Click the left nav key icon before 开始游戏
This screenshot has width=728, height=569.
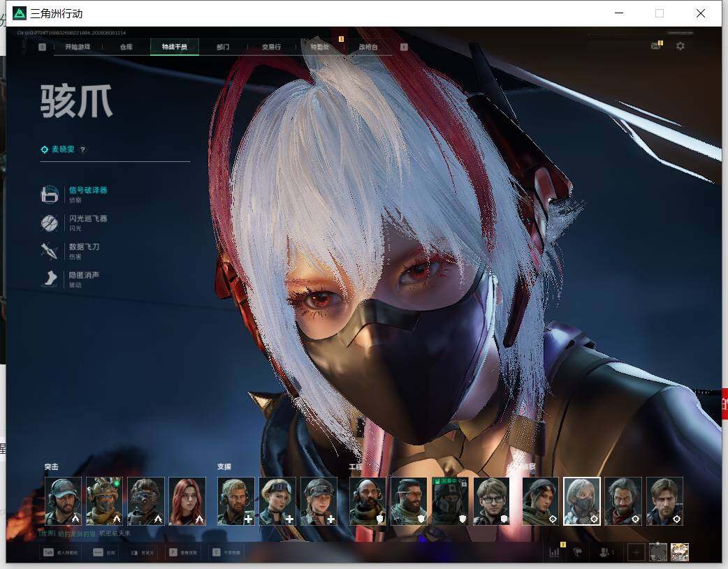point(42,47)
